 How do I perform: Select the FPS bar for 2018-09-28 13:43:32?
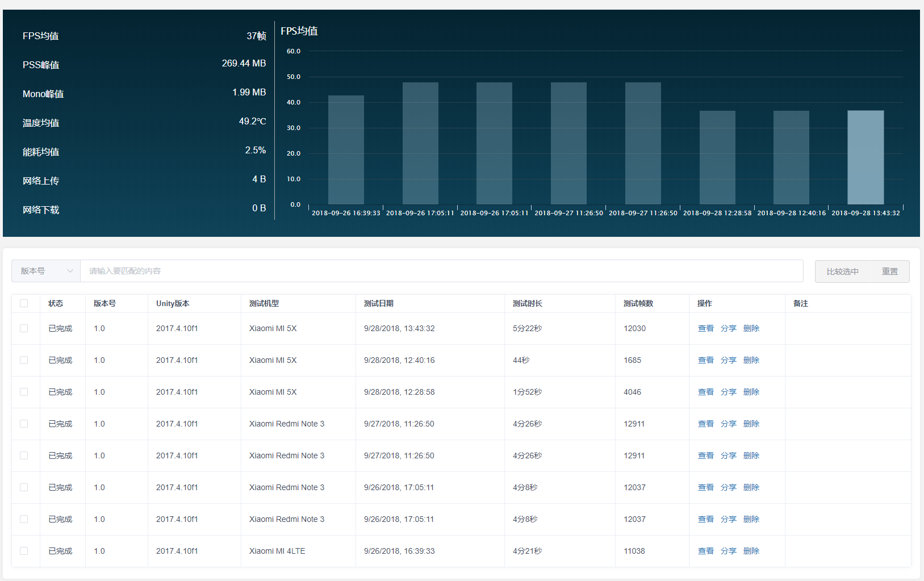[x=866, y=157]
